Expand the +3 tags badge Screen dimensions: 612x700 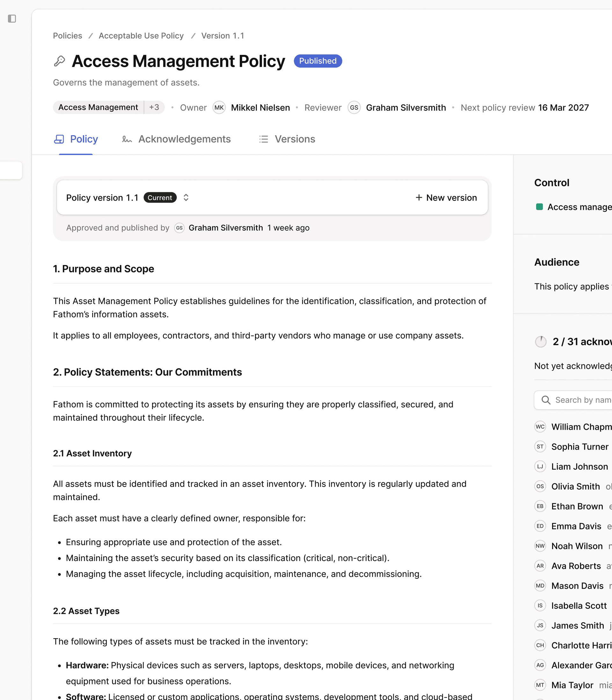[154, 107]
